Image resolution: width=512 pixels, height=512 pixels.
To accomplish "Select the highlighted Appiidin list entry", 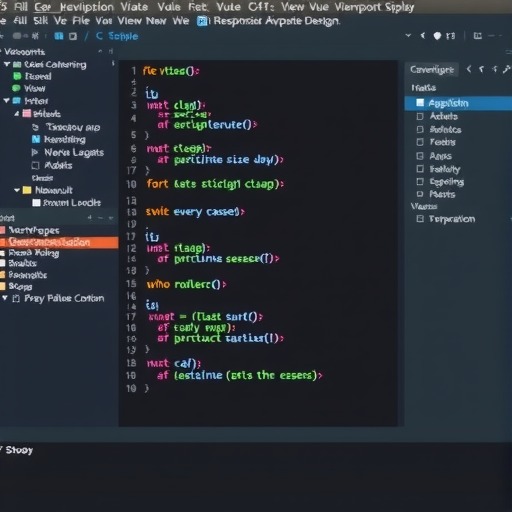I will 458,103.
